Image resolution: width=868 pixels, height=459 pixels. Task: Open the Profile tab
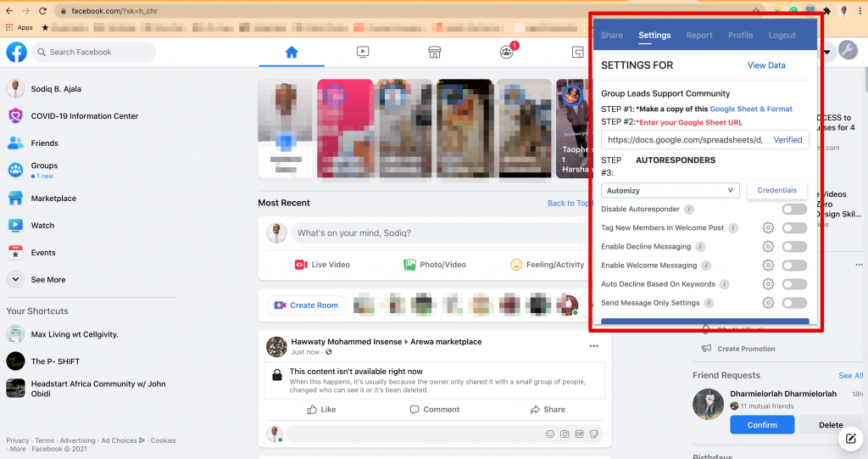tap(740, 35)
